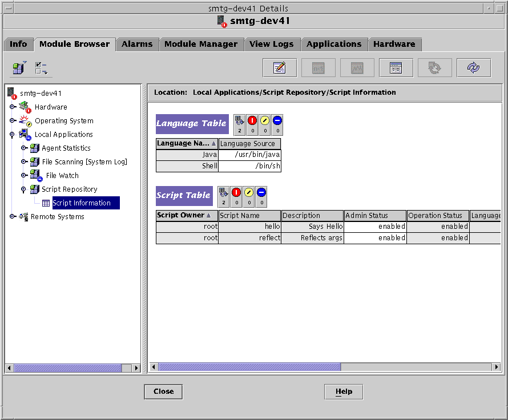Expand the File Scanning [System Log] node

24,161
